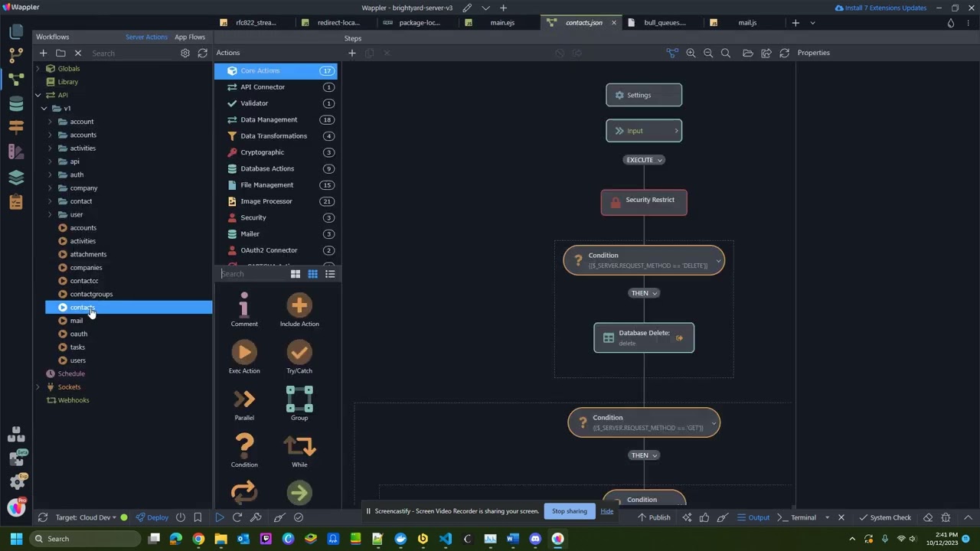Click the Settings step node

pos(644,95)
